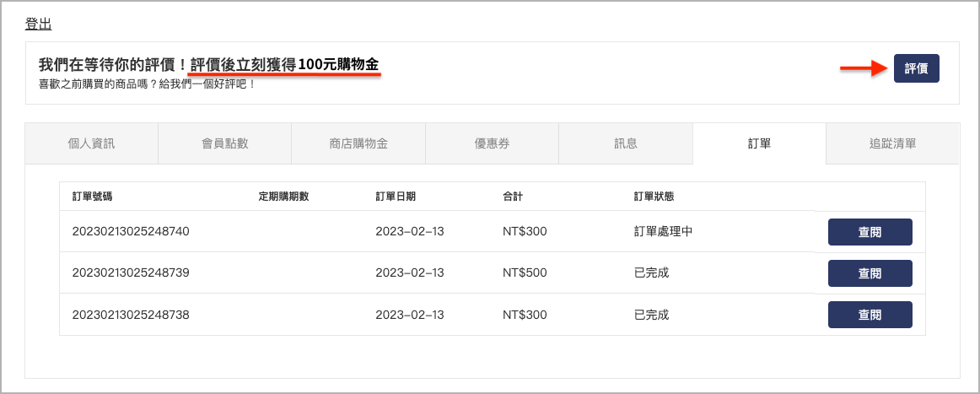Click order number 20230213025248738
980x394 pixels.
click(x=131, y=315)
